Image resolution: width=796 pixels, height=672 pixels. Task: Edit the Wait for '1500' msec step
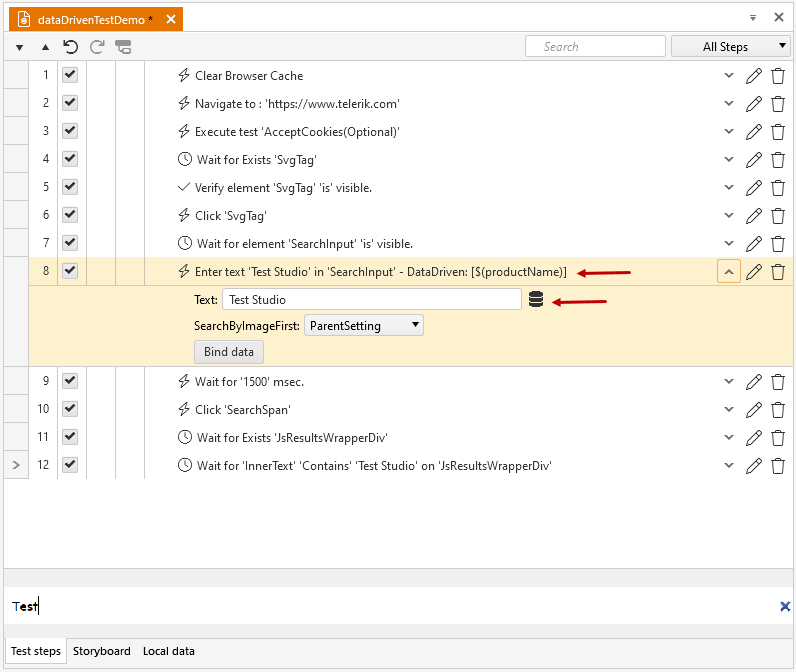coord(754,382)
